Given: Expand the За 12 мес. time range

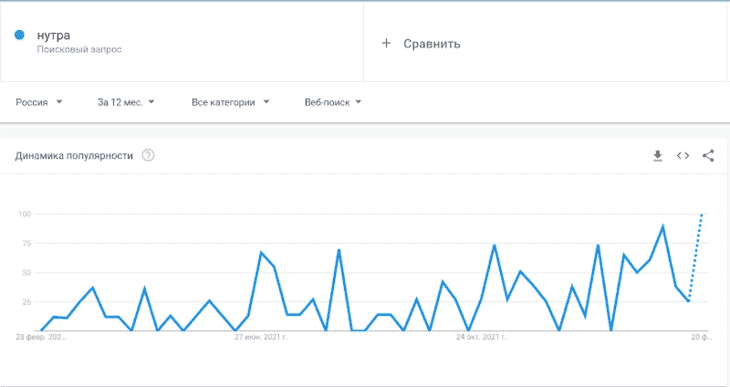Looking at the screenshot, I should point(126,102).
